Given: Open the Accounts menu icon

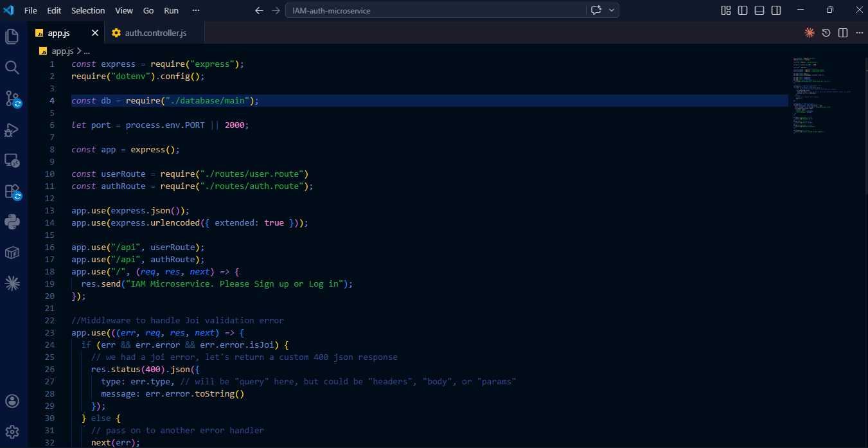Looking at the screenshot, I should [12, 401].
